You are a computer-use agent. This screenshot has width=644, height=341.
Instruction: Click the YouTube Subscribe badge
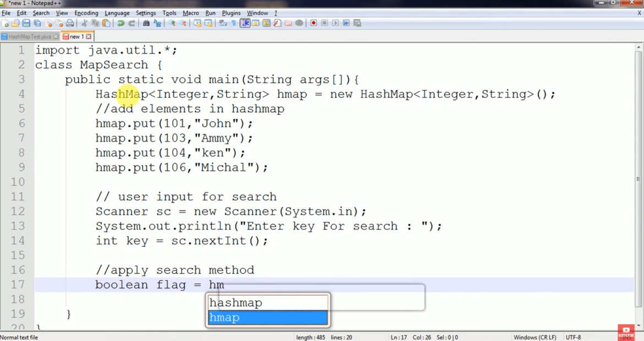tap(626, 332)
